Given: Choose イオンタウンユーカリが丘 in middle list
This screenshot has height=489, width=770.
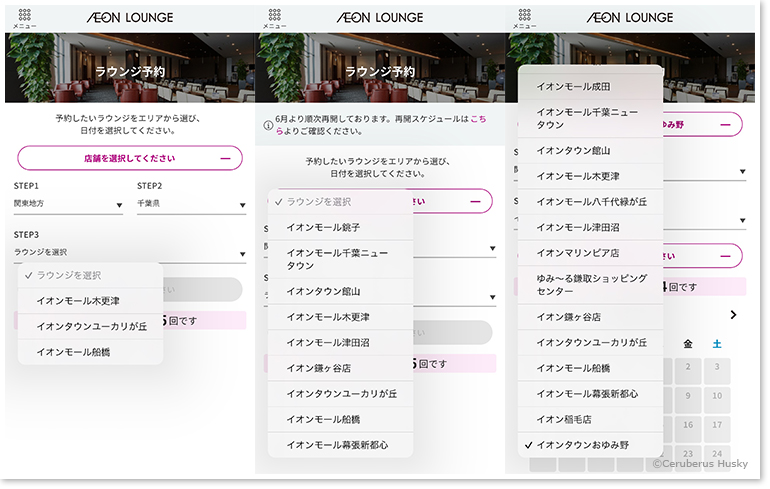Looking at the screenshot, I should (340, 394).
